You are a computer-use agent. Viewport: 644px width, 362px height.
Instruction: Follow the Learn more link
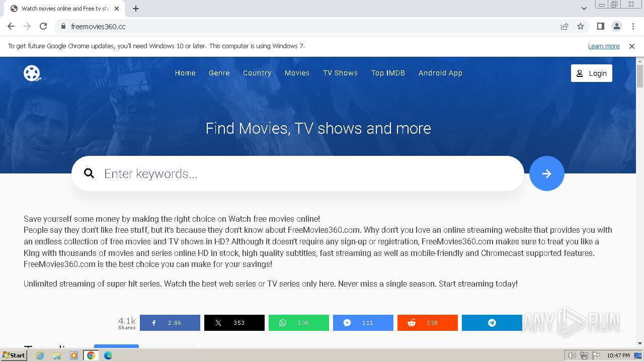point(604,46)
